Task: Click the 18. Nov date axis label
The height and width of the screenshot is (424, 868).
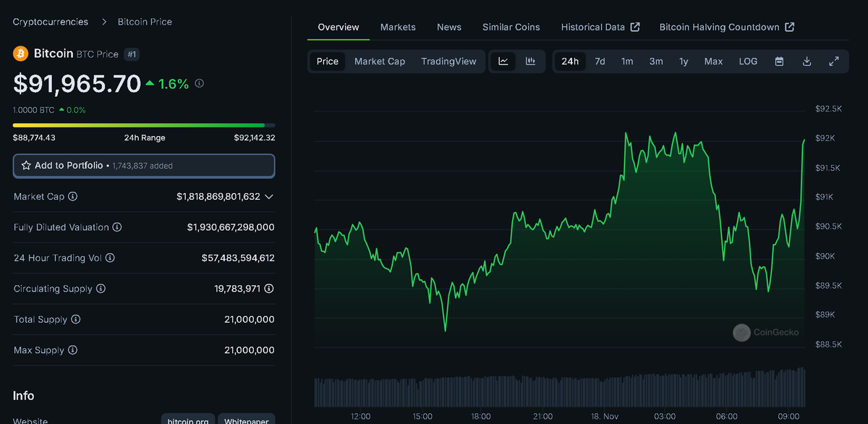Action: (606, 416)
